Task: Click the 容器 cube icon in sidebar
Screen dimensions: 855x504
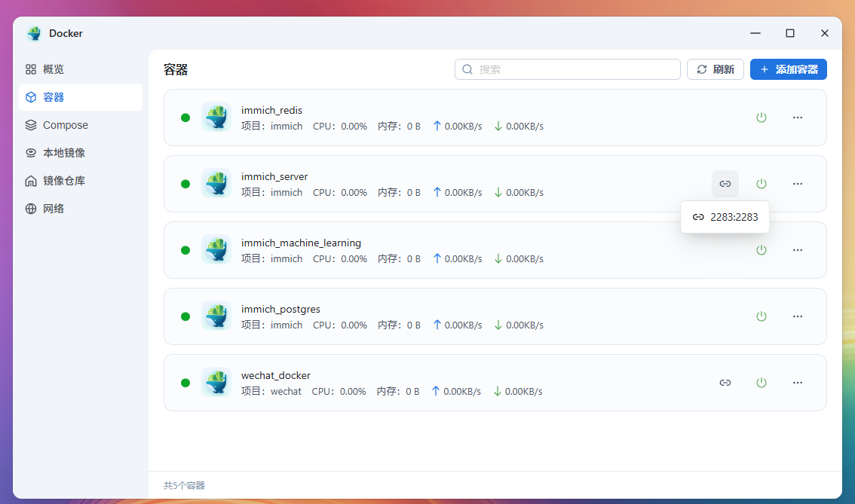Action: tap(30, 97)
